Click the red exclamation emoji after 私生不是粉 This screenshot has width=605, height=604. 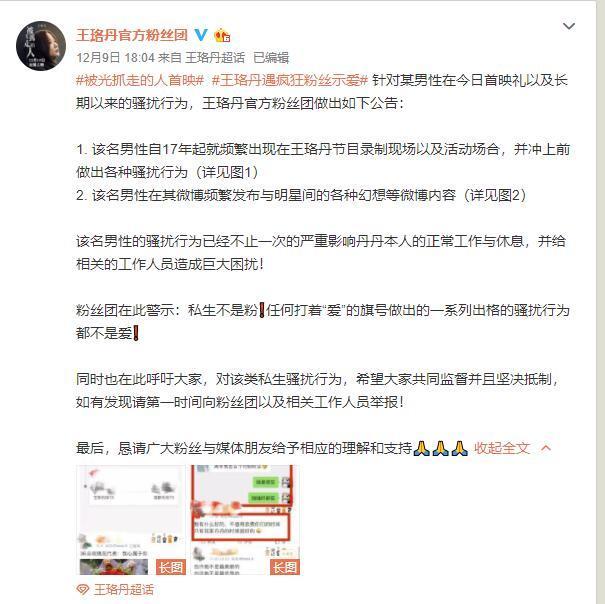[262, 310]
